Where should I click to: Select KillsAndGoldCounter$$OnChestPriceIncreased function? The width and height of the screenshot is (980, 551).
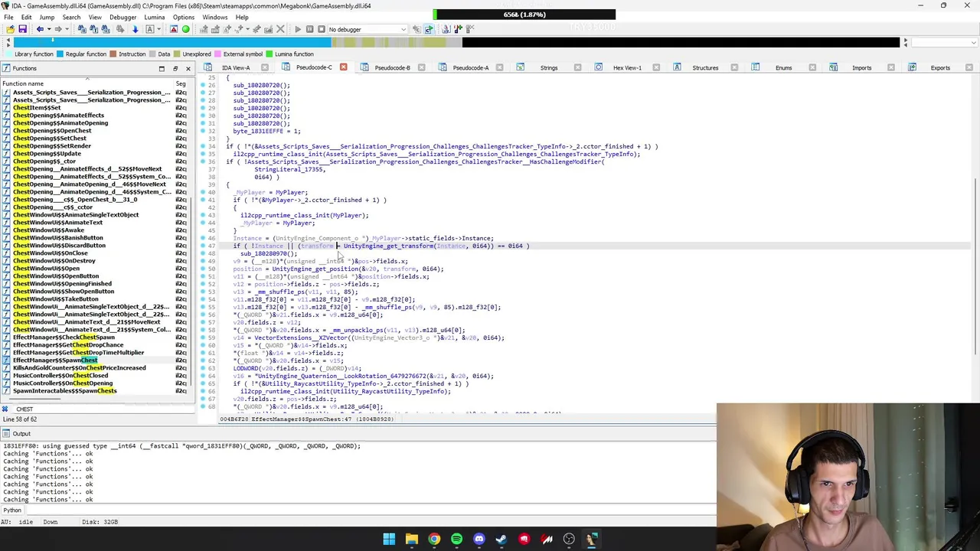point(79,368)
